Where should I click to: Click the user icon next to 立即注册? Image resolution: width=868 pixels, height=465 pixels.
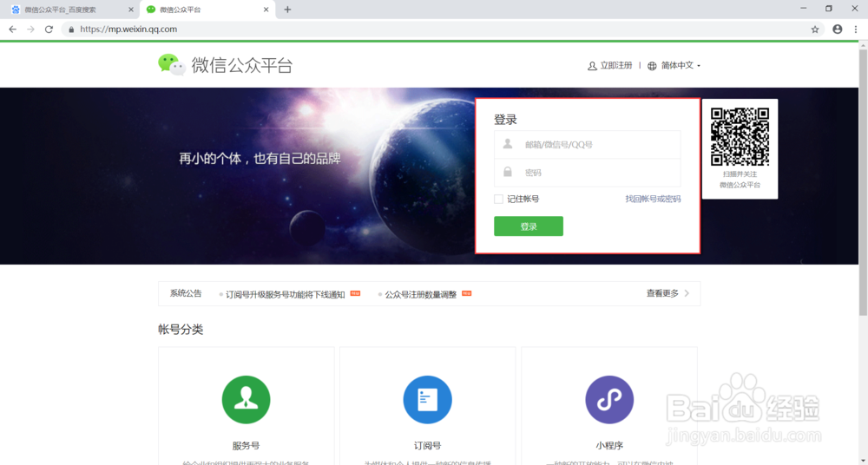point(592,66)
